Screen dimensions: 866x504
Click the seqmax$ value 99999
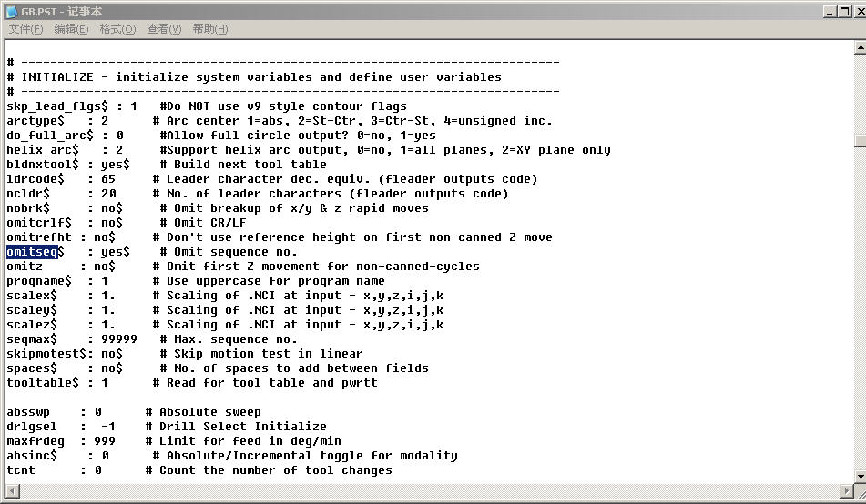(x=119, y=339)
